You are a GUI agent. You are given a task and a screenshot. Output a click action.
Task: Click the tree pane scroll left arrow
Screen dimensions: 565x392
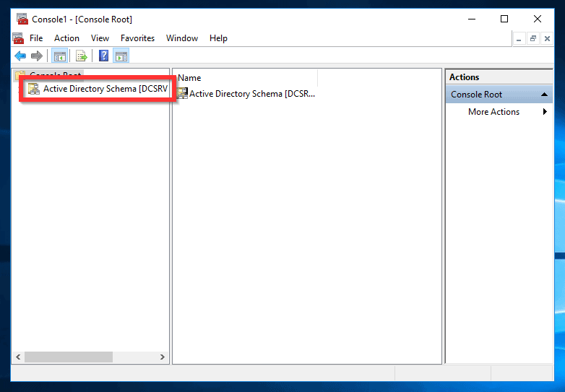point(18,357)
